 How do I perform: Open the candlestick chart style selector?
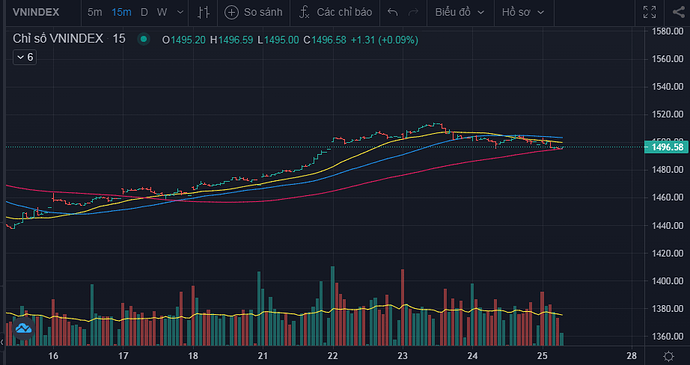(x=203, y=12)
